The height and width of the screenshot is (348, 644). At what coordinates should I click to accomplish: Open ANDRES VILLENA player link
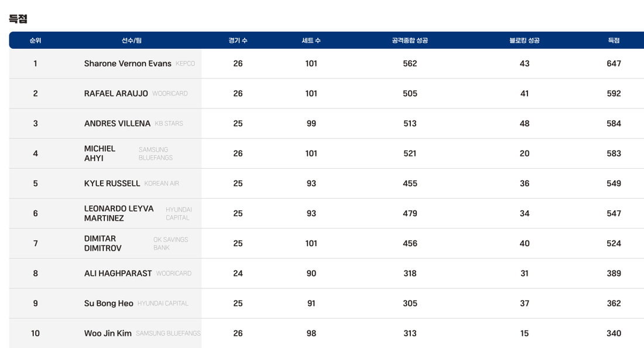pyautogui.click(x=117, y=124)
